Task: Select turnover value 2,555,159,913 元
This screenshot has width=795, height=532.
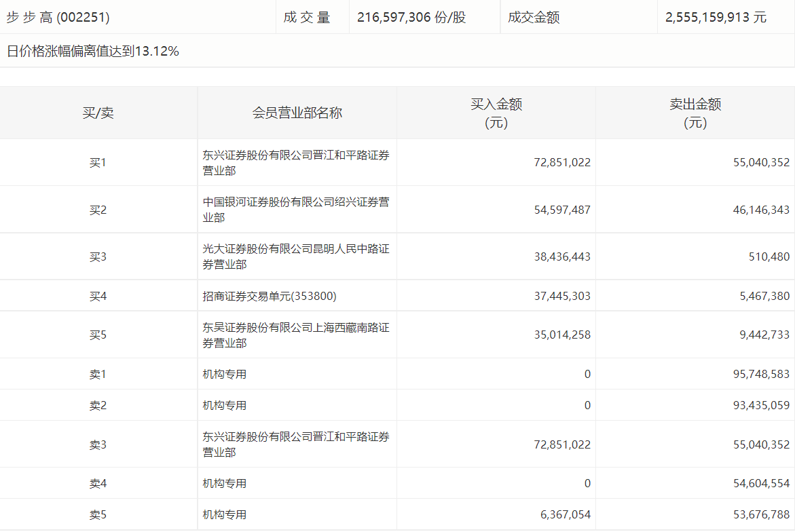Action: pos(716,17)
